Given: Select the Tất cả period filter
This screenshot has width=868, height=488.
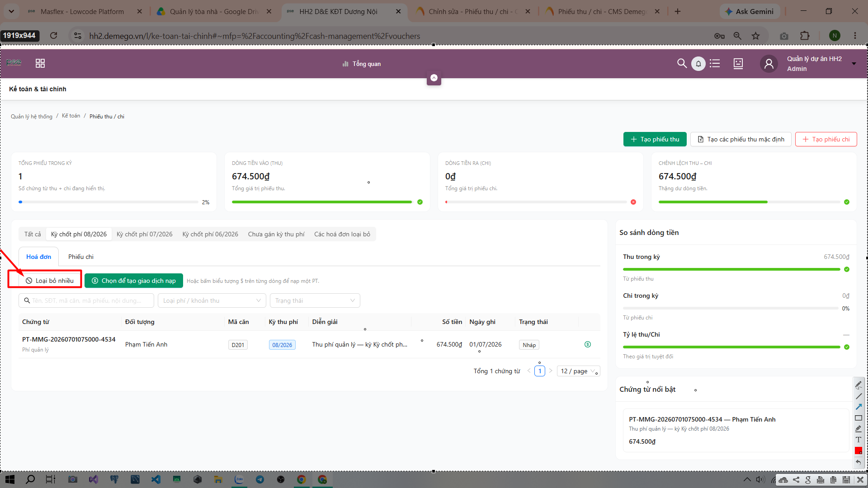Looking at the screenshot, I should pos(33,234).
